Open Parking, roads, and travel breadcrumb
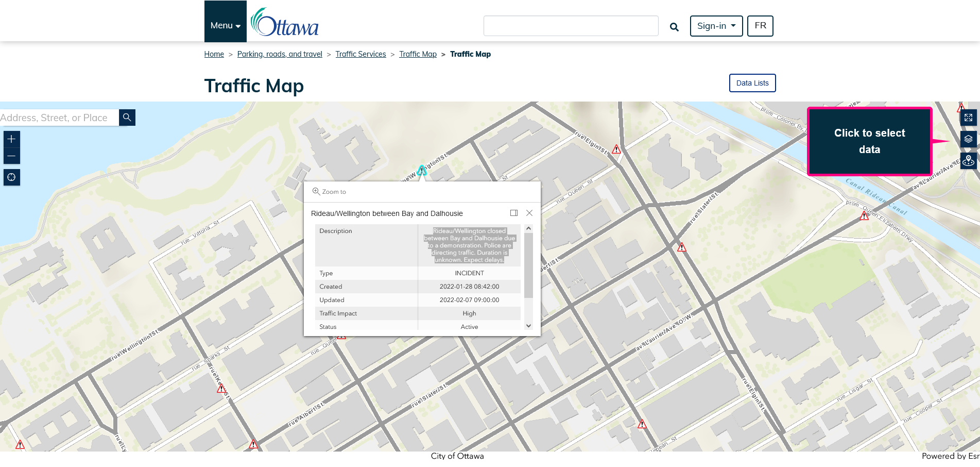Image resolution: width=980 pixels, height=467 pixels. [280, 54]
